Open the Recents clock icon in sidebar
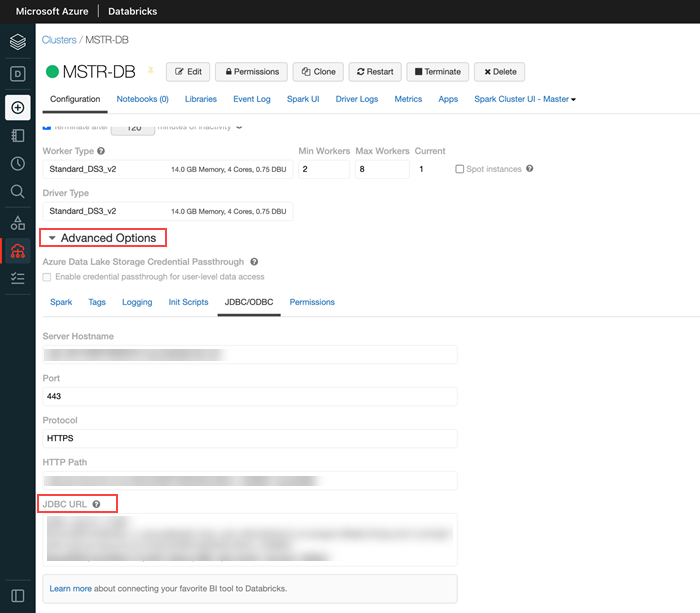 click(x=17, y=164)
